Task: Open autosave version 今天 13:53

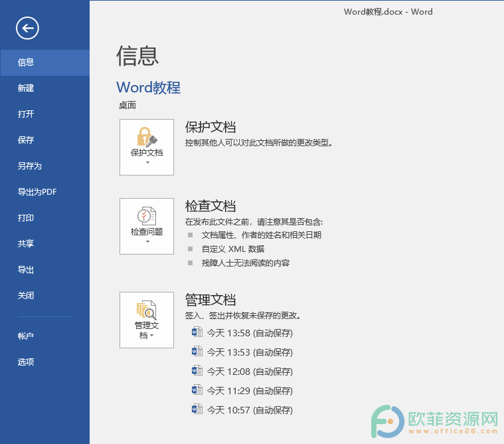Action: (x=250, y=352)
